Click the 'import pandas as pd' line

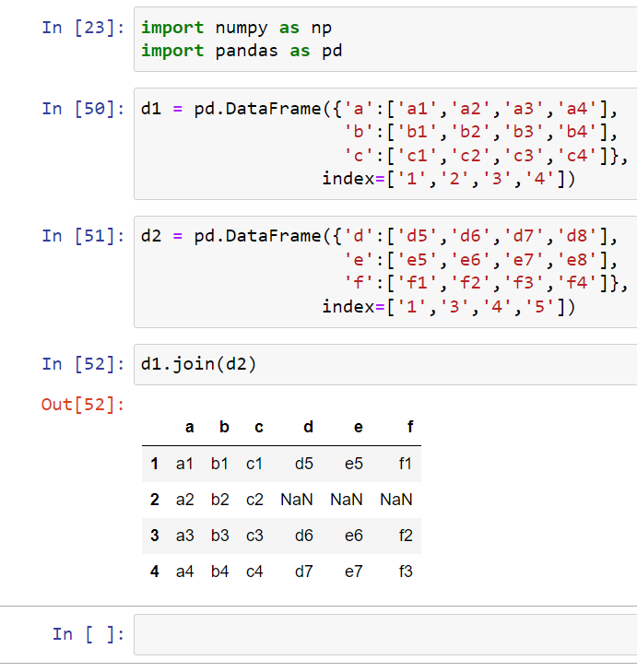click(242, 51)
